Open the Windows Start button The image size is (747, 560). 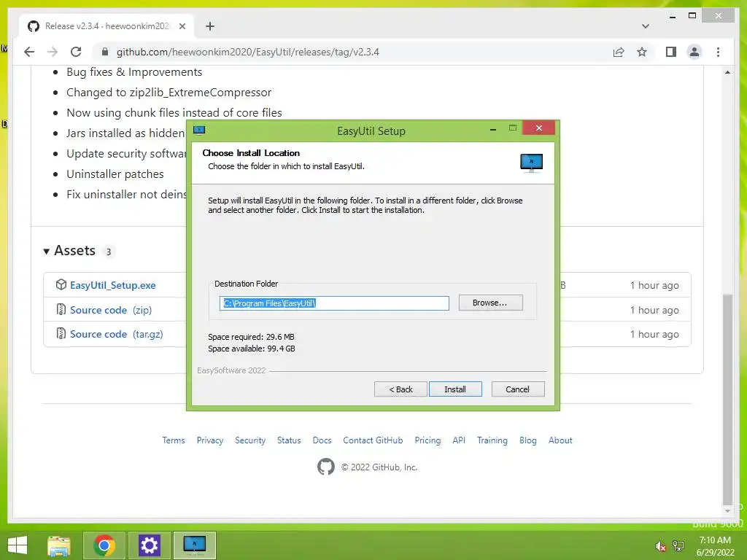pos(18,545)
